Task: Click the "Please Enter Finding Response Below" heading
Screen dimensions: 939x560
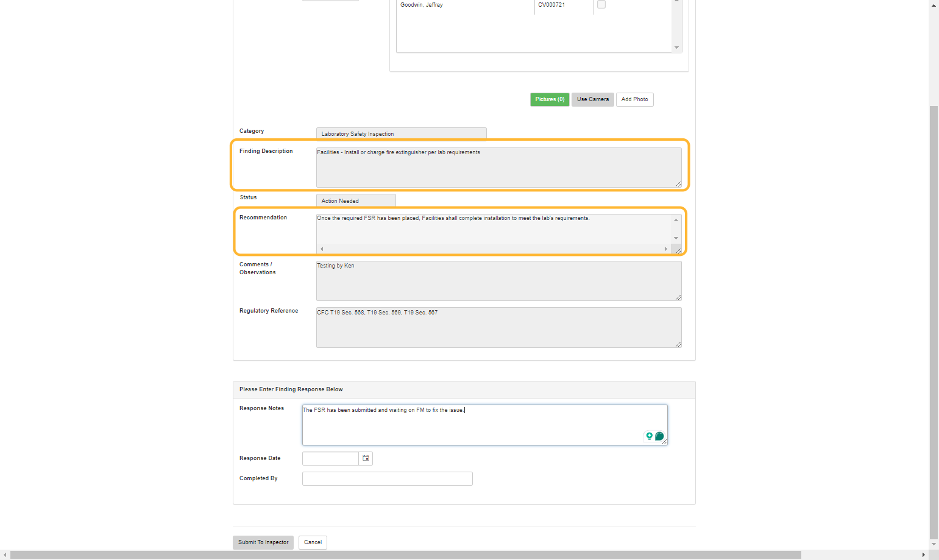Action: click(x=291, y=389)
